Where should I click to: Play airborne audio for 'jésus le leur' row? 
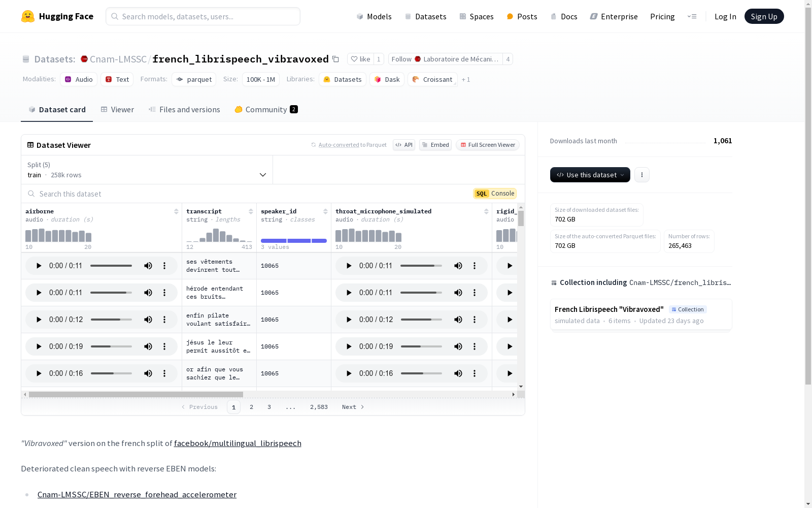[39, 346]
